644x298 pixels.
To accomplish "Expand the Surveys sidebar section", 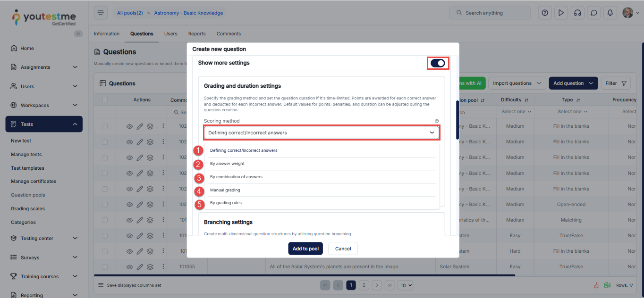I will [x=44, y=257].
